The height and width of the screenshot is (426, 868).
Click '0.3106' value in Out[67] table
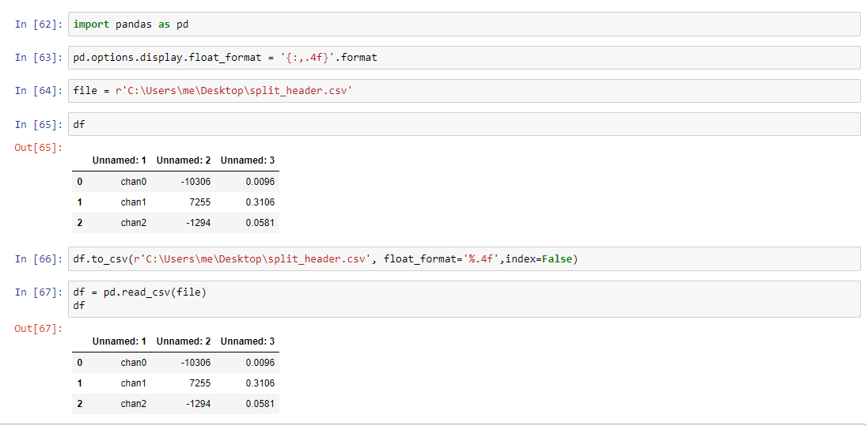(x=260, y=383)
